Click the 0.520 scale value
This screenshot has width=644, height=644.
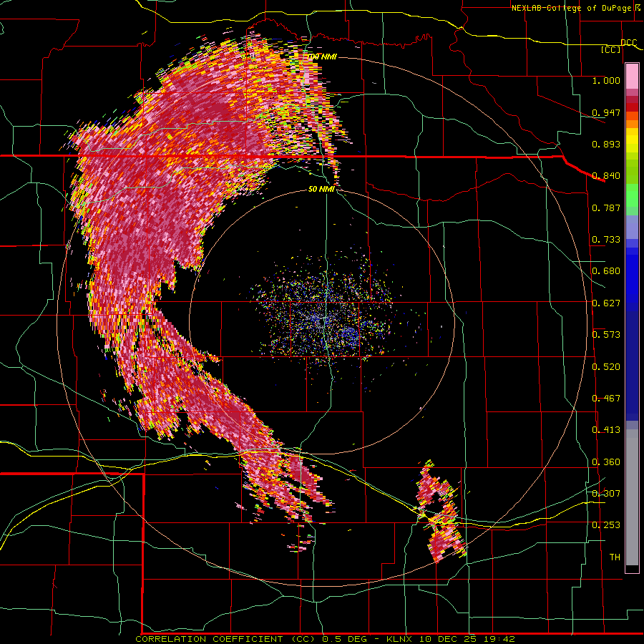(x=606, y=367)
